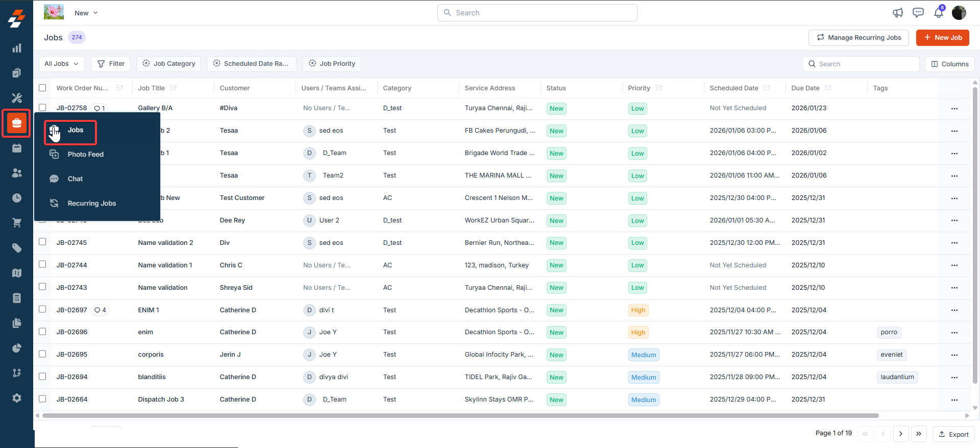Click Manage Recurring Jobs button
This screenshot has width=980, height=448.
coord(859,37)
